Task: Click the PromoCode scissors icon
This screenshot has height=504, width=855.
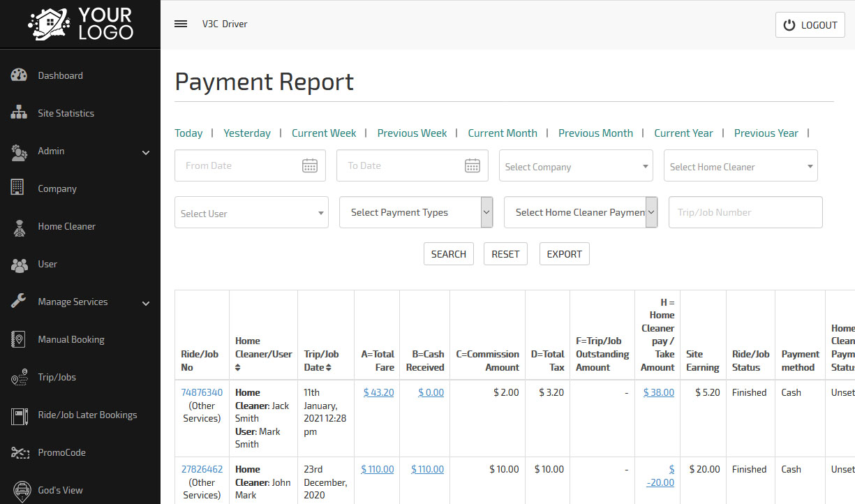Action: pyautogui.click(x=19, y=452)
